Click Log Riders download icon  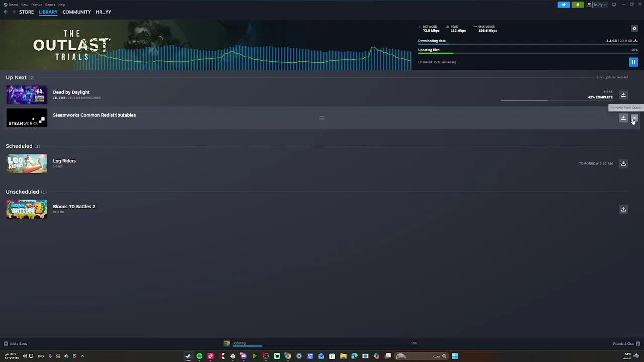(623, 163)
